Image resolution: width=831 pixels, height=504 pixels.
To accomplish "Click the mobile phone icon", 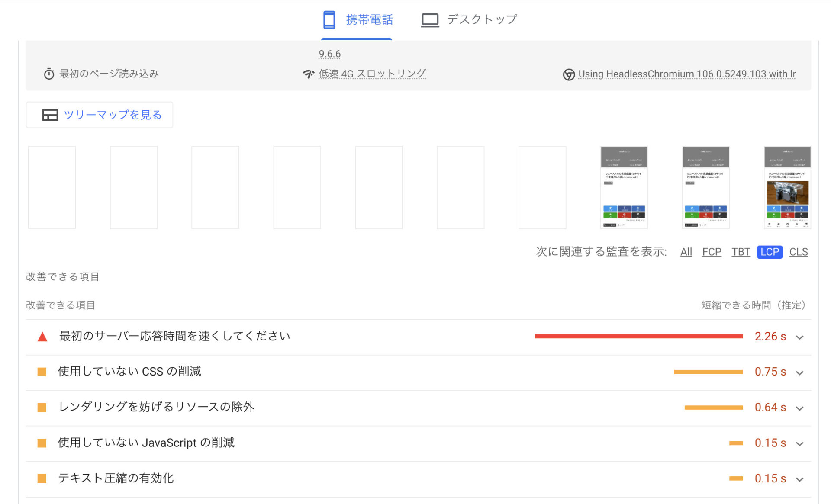I will 329,20.
